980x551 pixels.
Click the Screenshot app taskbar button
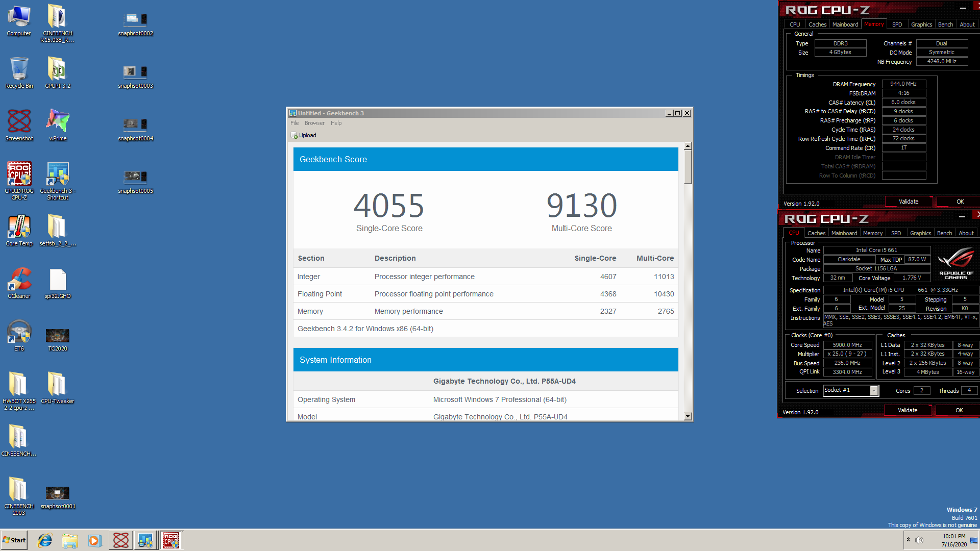click(121, 540)
